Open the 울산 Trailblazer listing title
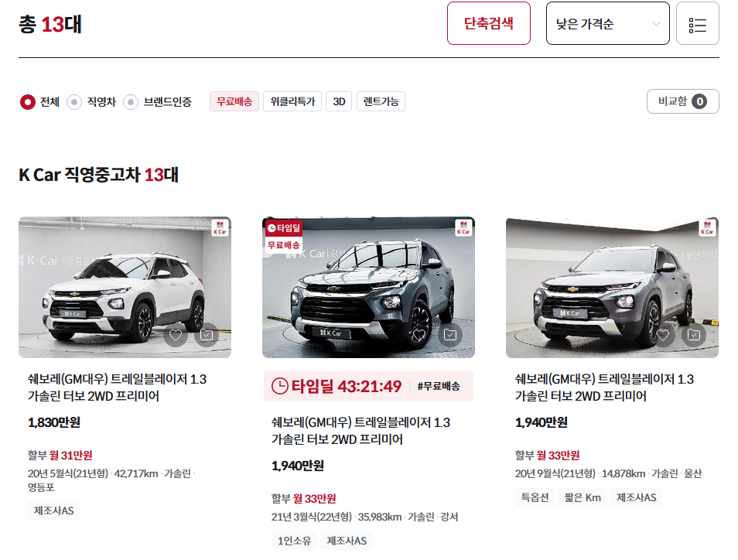Image resolution: width=738 pixels, height=560 pixels. (x=604, y=388)
